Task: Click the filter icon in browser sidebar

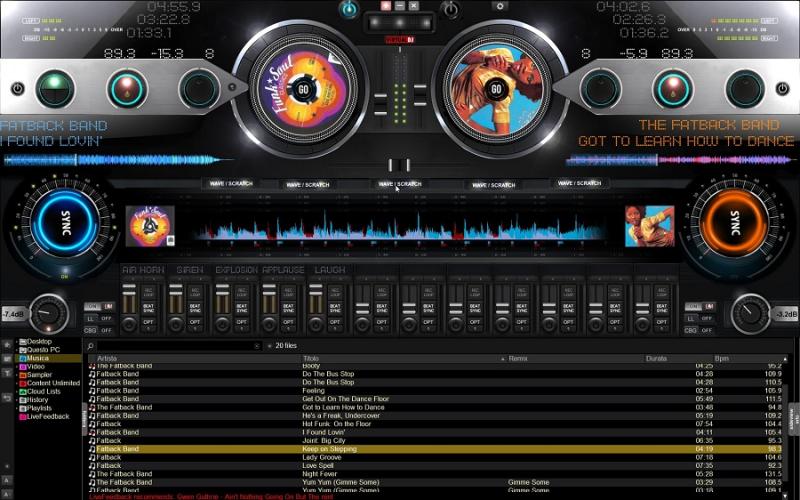Action: pyautogui.click(x=7, y=373)
